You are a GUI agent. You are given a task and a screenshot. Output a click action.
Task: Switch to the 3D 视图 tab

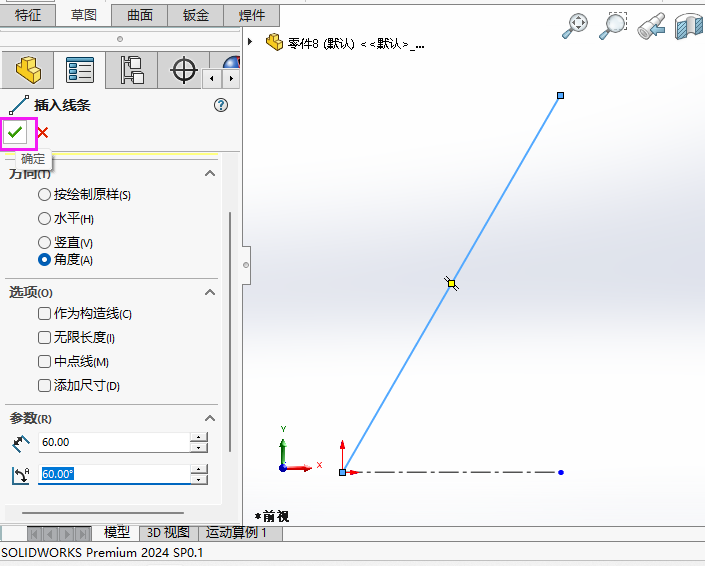click(x=169, y=533)
